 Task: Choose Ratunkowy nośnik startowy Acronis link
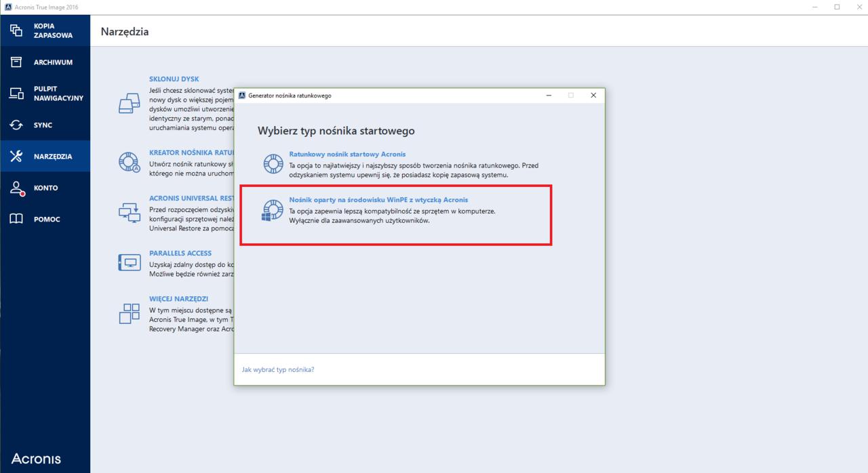347,155
